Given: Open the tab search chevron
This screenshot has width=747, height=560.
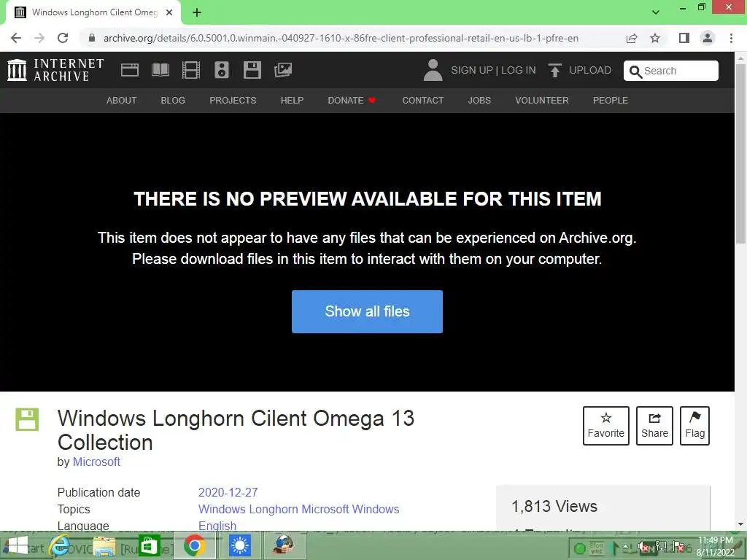Looking at the screenshot, I should point(656,12).
